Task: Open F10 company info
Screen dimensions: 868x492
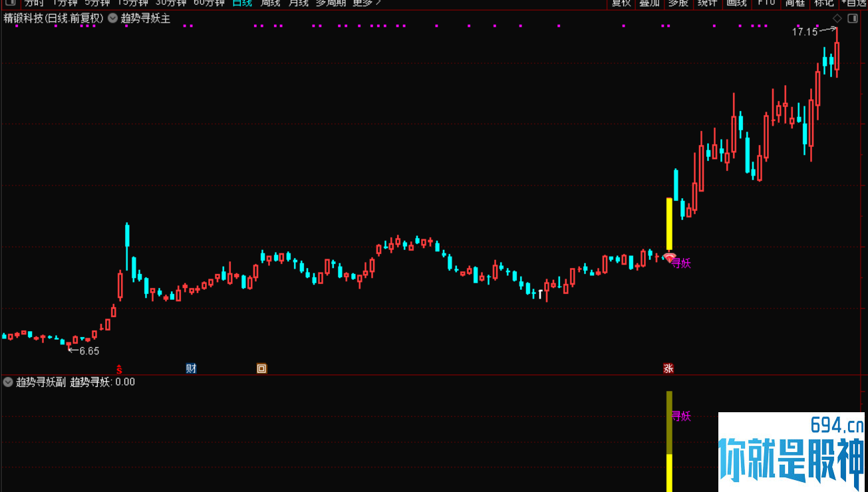Action: pos(766,3)
